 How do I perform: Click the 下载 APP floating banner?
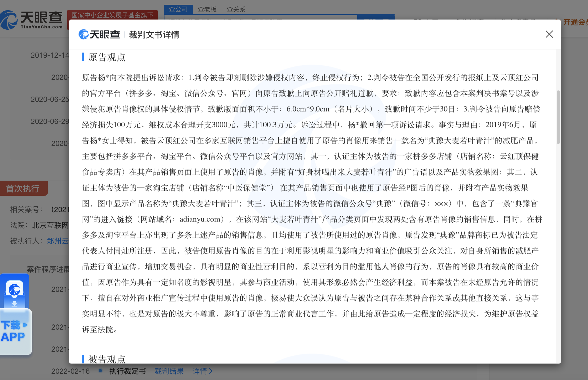pos(16,331)
